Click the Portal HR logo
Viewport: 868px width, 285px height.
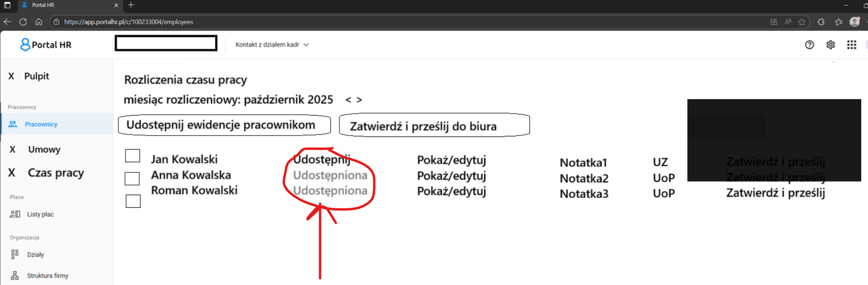click(46, 45)
